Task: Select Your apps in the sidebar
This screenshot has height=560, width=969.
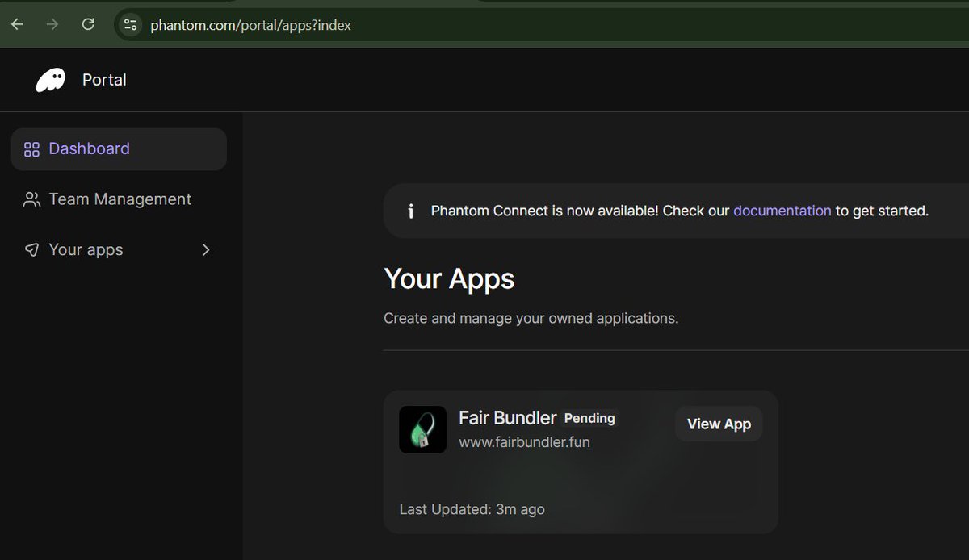Action: pos(119,249)
